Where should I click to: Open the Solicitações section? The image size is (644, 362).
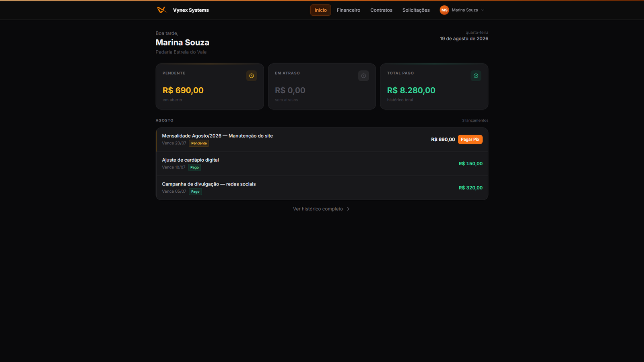[x=416, y=10]
